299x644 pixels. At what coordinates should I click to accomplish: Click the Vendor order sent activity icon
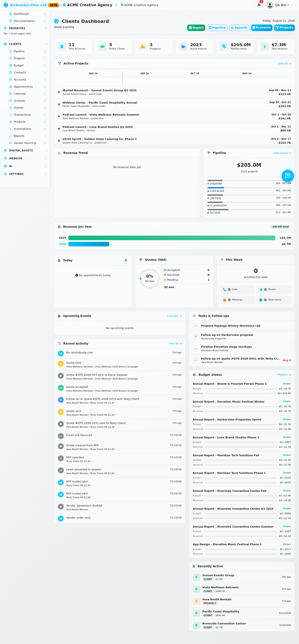pyautogui.click(x=61, y=518)
